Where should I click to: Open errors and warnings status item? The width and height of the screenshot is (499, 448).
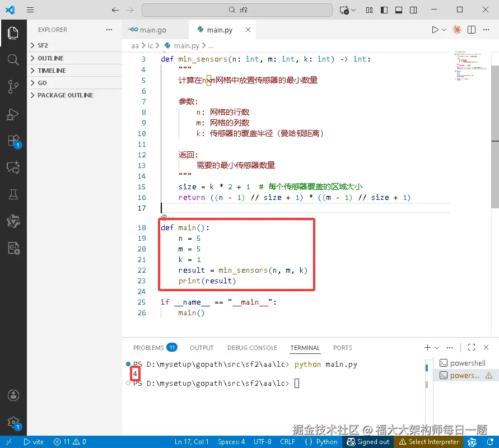69,442
